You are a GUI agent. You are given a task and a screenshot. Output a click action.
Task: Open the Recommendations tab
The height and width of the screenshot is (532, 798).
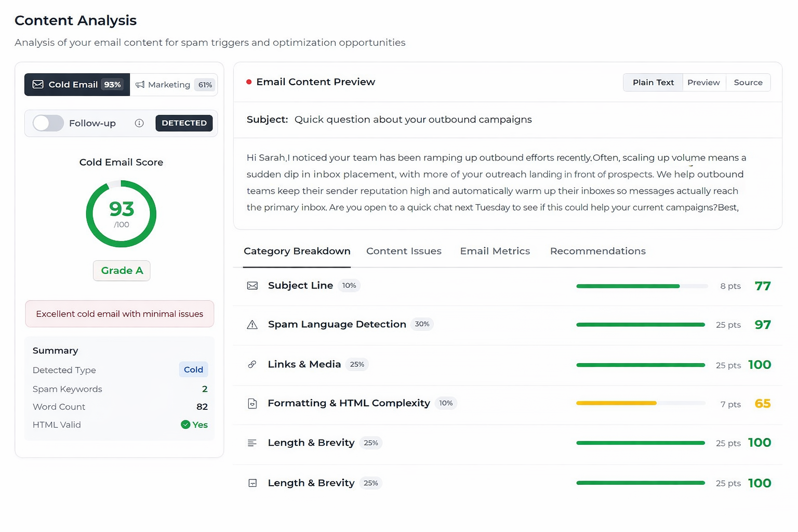(598, 251)
